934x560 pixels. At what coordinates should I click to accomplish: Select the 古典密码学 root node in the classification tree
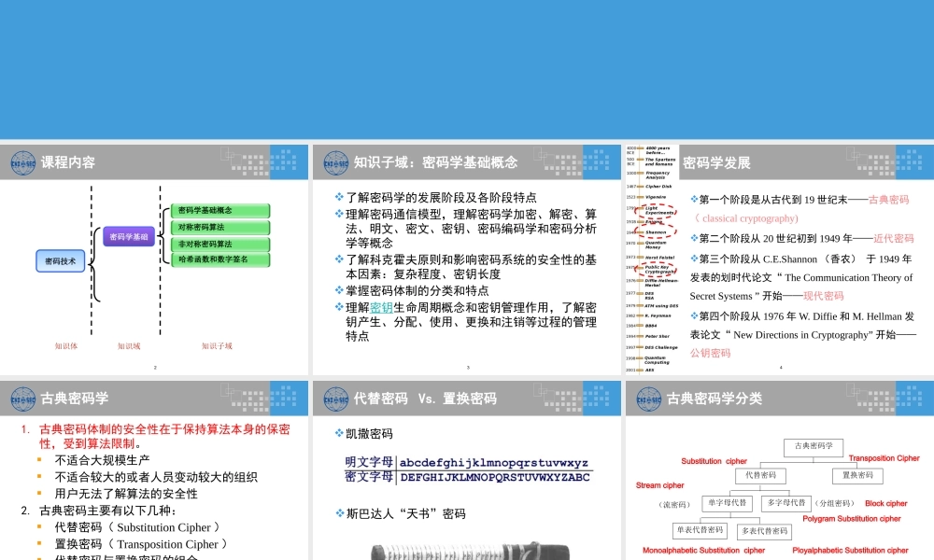click(x=813, y=448)
